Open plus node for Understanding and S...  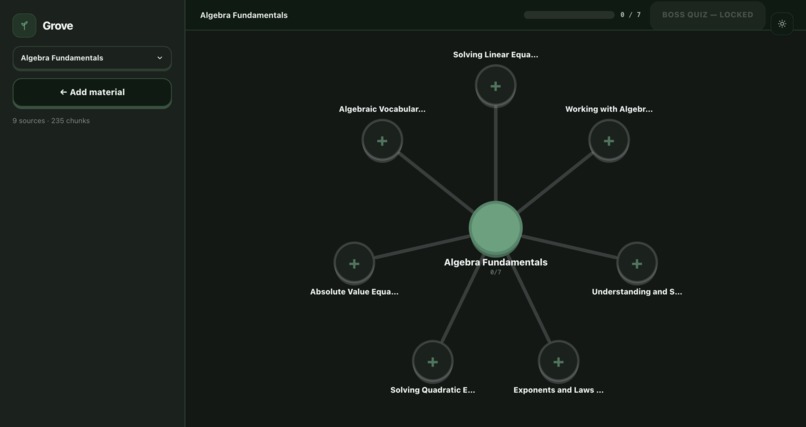click(x=637, y=264)
